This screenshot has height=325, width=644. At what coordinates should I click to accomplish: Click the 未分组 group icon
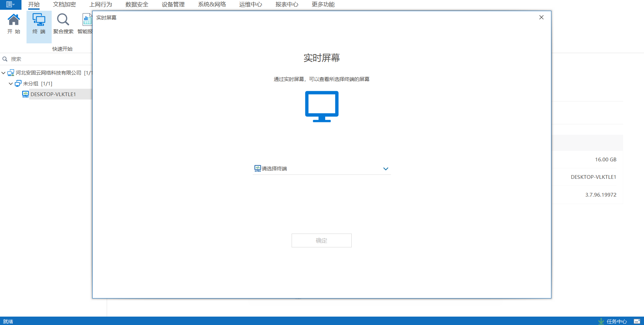coord(18,83)
